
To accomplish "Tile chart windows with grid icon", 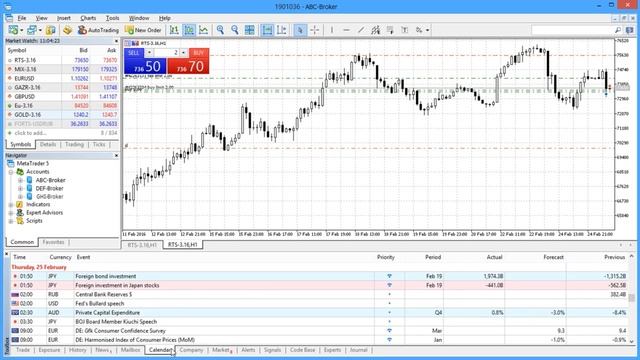I will [x=249, y=30].
